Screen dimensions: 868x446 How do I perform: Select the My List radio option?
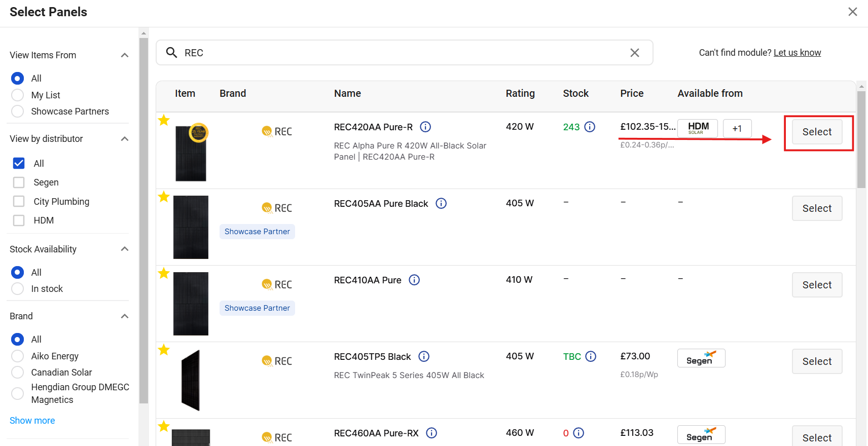(x=18, y=95)
